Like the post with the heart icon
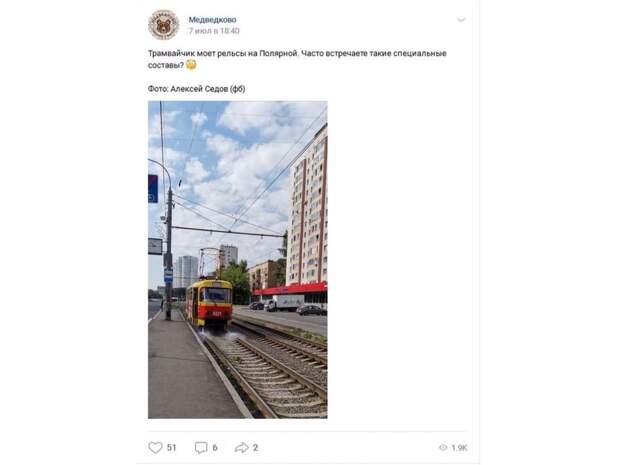The height and width of the screenshot is (465, 620). [155, 448]
